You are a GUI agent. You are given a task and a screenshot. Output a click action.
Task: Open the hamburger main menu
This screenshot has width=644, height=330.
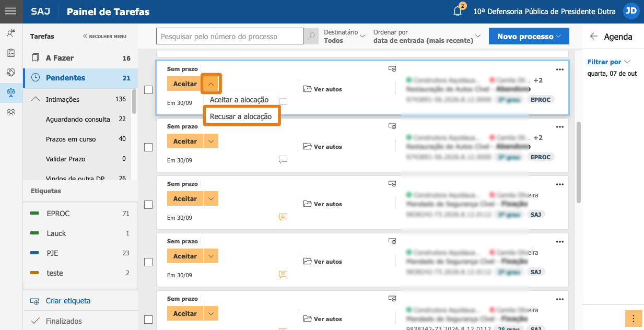click(x=10, y=11)
